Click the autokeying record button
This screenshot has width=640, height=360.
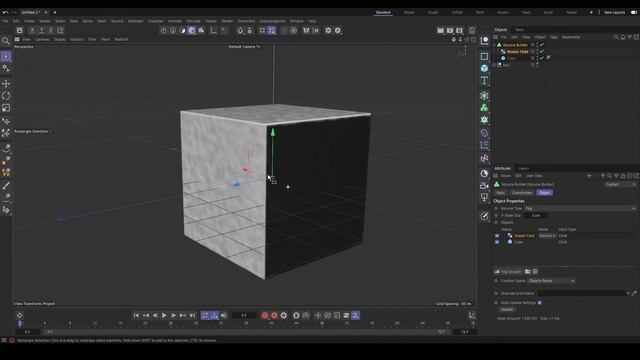pos(274,316)
